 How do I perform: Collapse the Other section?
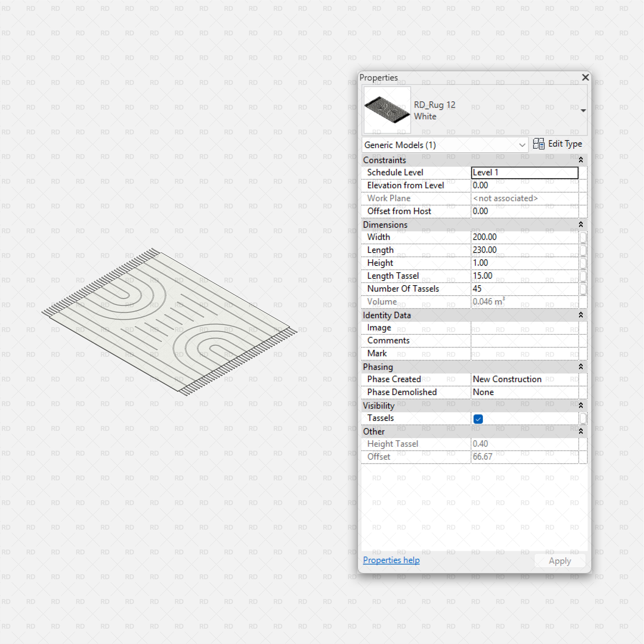point(581,431)
